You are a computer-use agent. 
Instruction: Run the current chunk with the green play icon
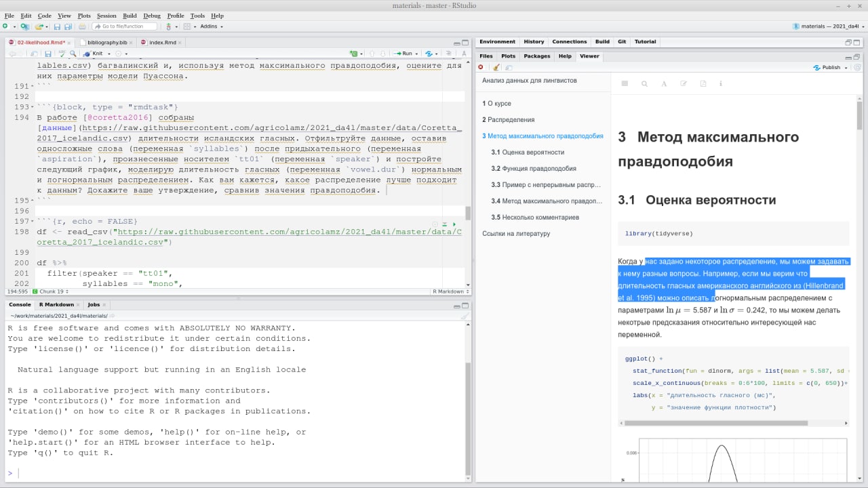[x=454, y=224]
